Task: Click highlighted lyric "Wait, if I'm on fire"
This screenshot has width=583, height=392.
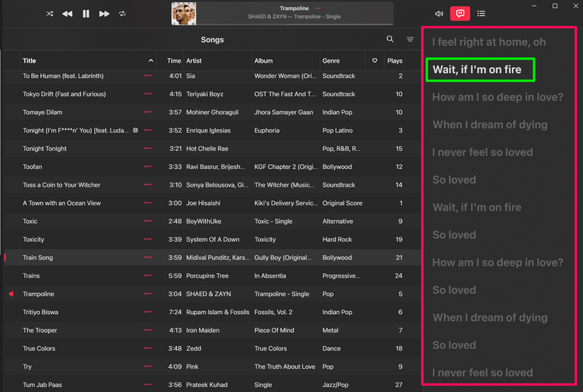Action: click(477, 69)
